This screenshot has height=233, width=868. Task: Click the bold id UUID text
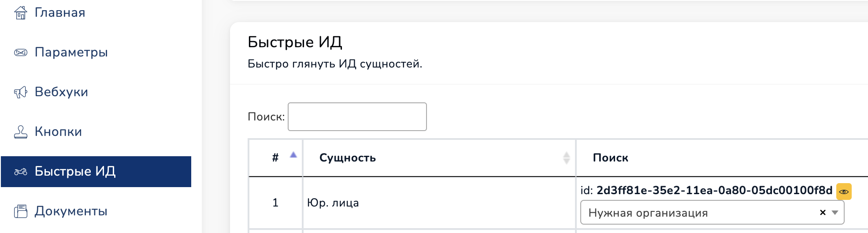pyautogui.click(x=714, y=190)
